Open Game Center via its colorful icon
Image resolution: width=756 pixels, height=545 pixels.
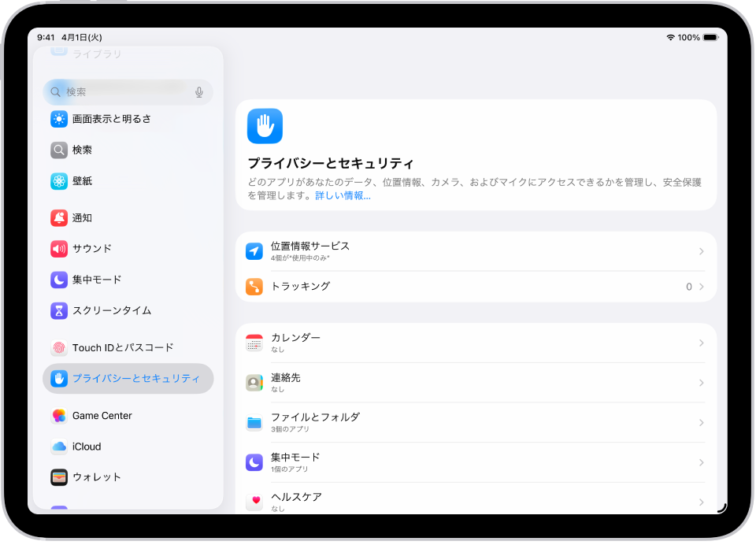pyautogui.click(x=58, y=415)
